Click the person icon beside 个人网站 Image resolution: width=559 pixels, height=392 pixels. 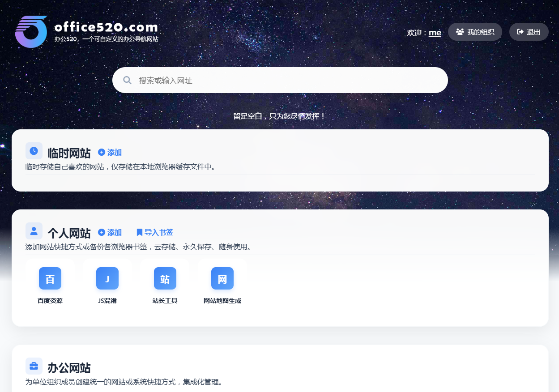[x=34, y=231]
